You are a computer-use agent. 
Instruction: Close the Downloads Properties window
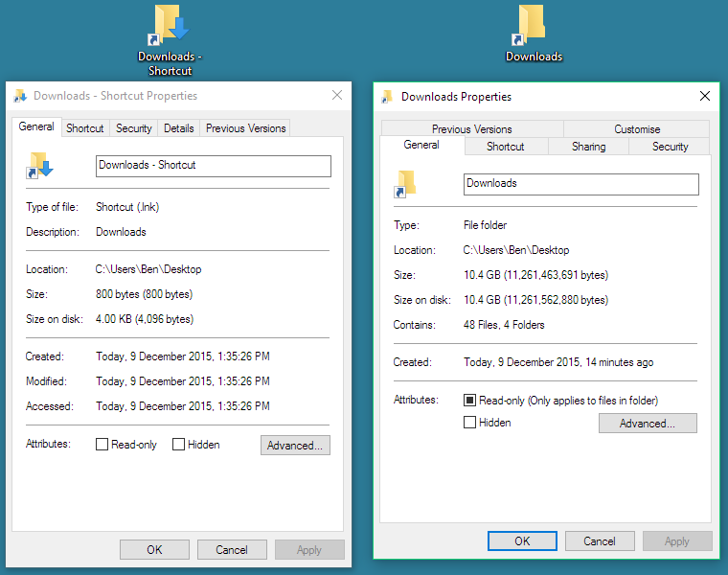(x=705, y=96)
